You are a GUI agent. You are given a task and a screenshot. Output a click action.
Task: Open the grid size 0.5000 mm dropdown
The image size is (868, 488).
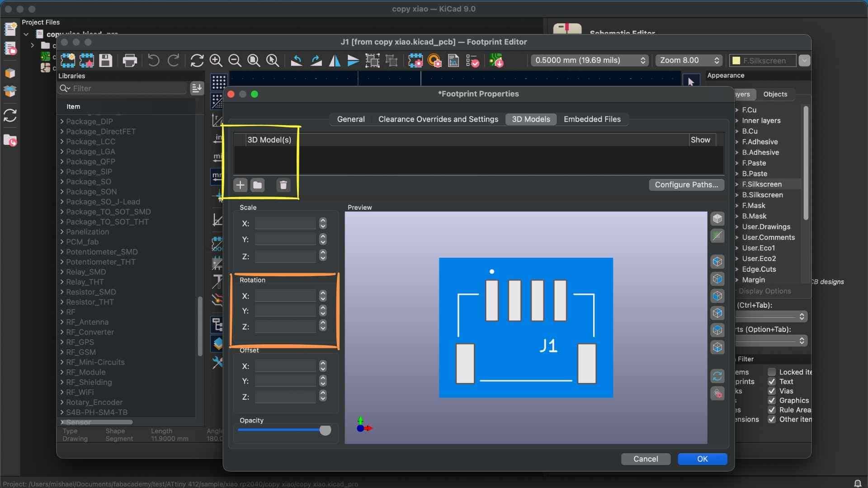(590, 60)
